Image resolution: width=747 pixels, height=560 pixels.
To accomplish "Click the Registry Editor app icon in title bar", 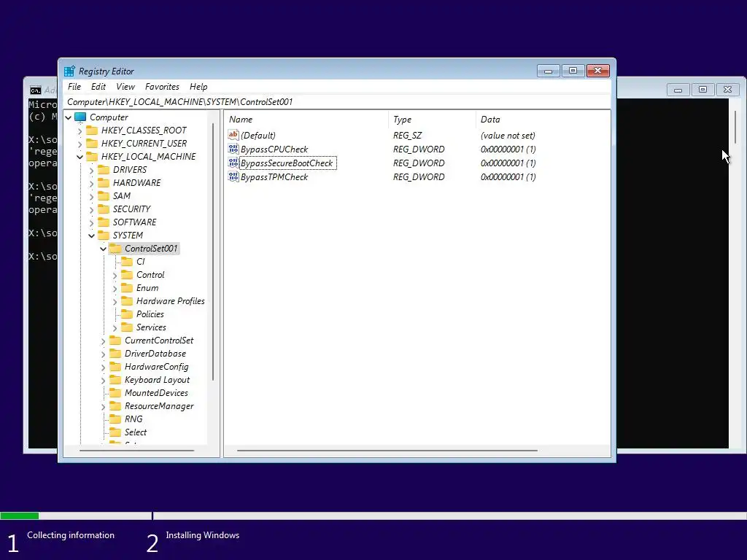I will (69, 71).
